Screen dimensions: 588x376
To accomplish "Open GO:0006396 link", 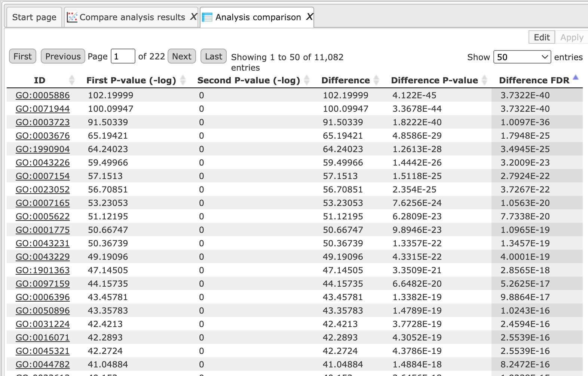I will 43,297.
